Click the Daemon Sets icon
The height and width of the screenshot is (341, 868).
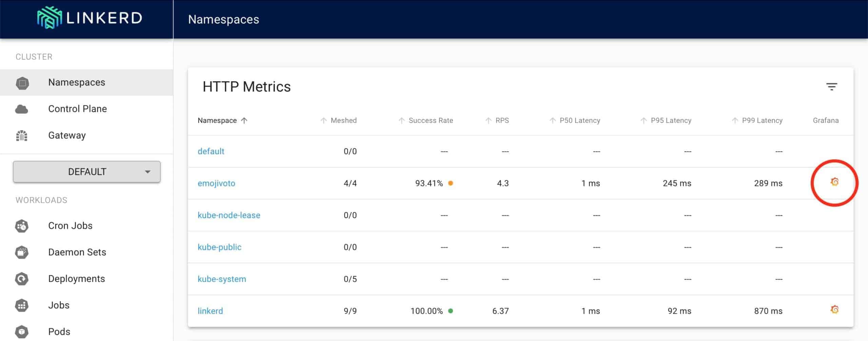click(x=22, y=253)
